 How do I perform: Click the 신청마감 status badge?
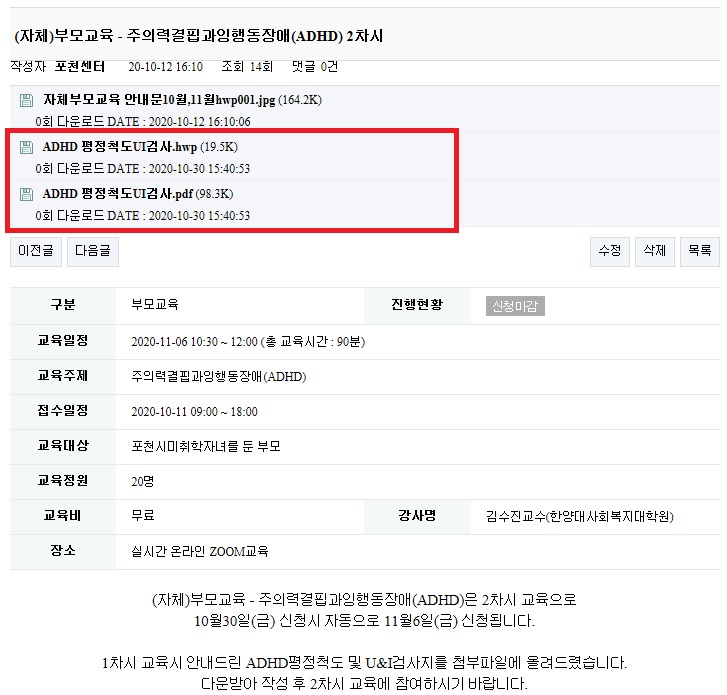(x=515, y=306)
